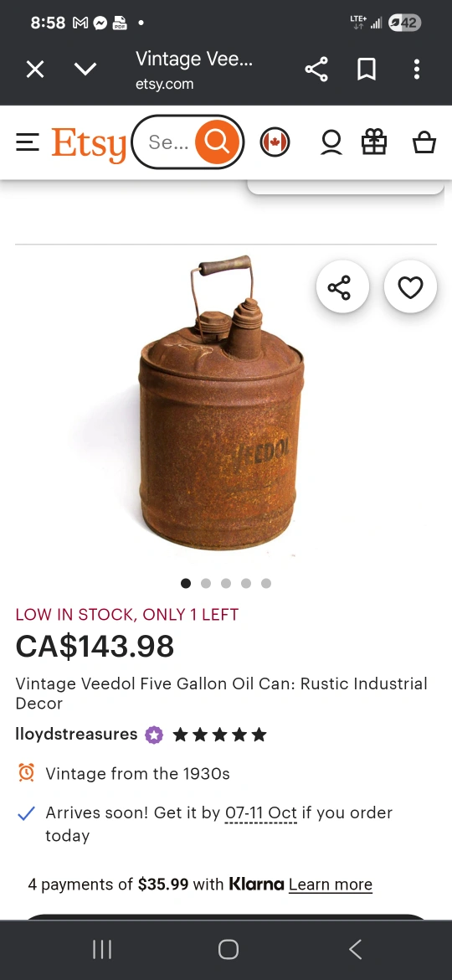Open the Canada flag region selector
Screen dimensions: 452x980
[275, 142]
